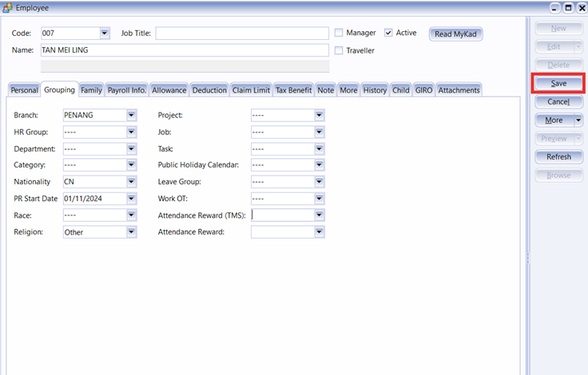
Task: Cancel the employee record edit
Action: click(558, 102)
